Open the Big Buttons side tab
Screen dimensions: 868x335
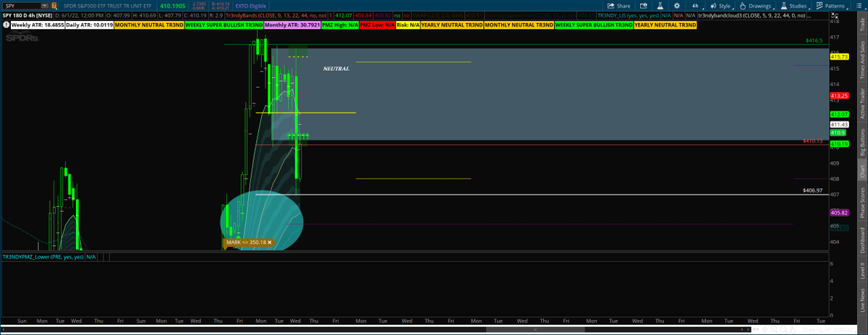click(x=861, y=142)
